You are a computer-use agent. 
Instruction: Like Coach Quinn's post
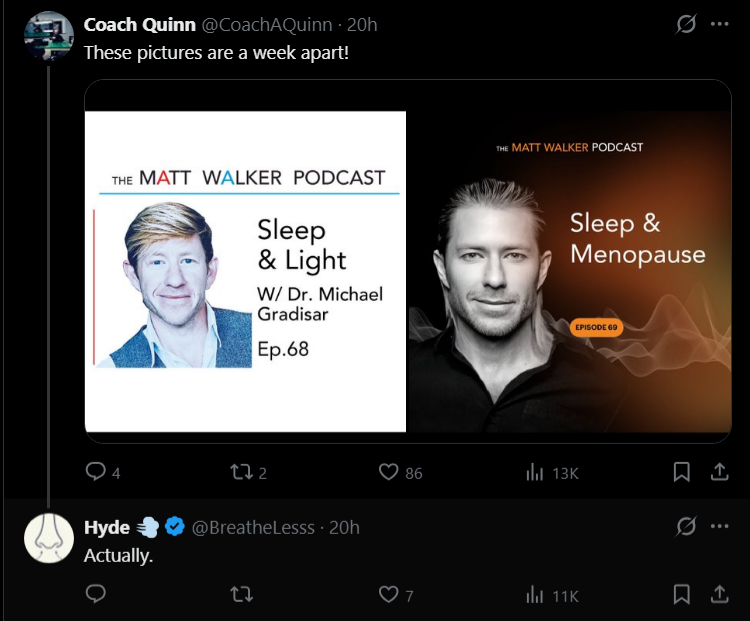pos(389,472)
